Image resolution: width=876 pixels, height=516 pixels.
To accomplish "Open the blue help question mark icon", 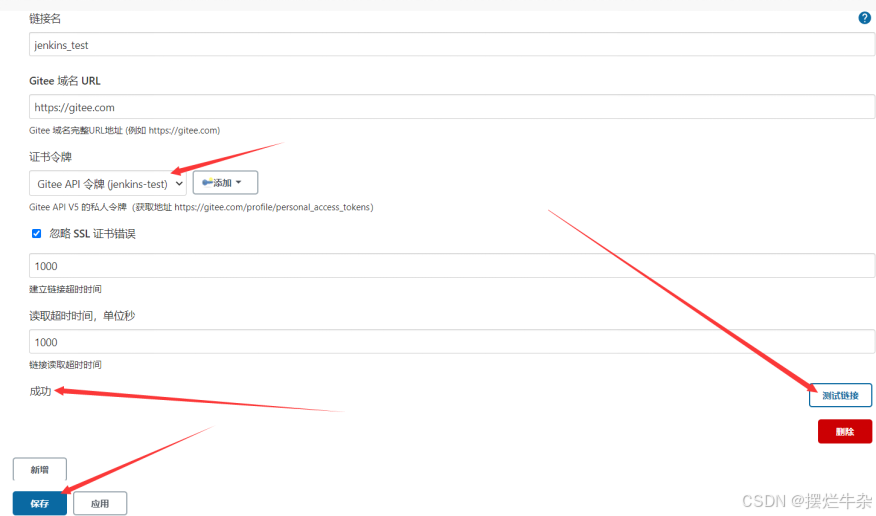I will tap(864, 18).
